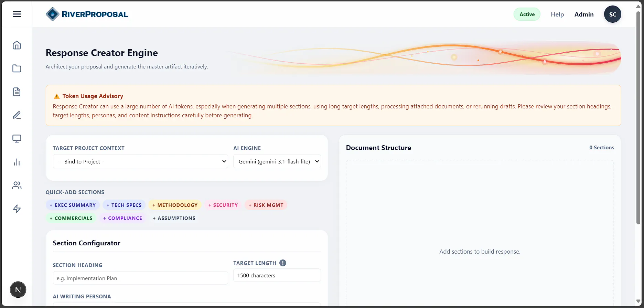Add the Compliance section
644x308 pixels.
(123, 218)
